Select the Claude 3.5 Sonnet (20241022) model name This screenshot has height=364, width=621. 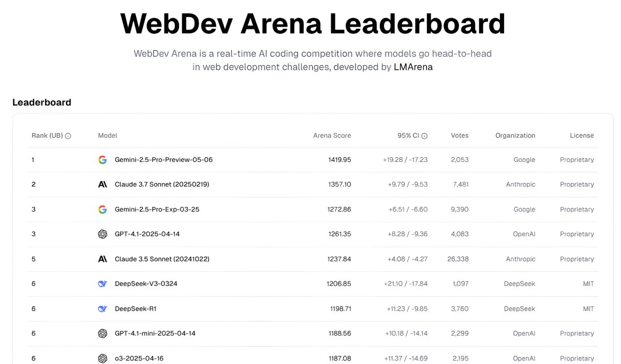click(x=162, y=259)
